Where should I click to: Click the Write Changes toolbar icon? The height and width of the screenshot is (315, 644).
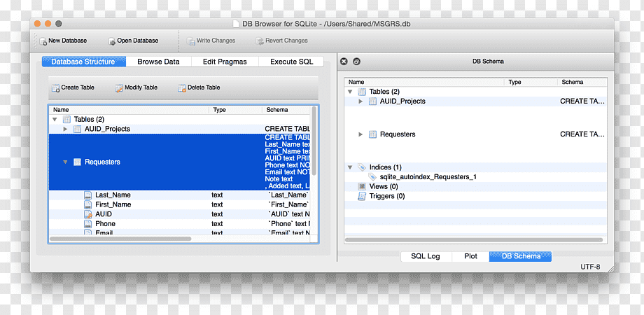point(191,41)
